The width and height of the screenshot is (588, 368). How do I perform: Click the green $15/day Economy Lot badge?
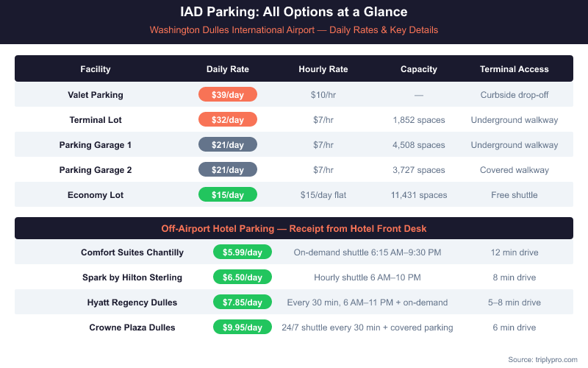pos(227,195)
